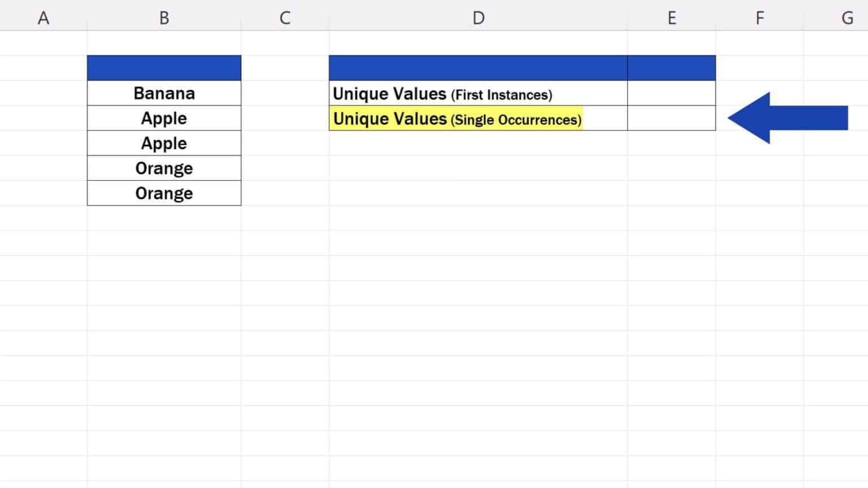
Task: Select column header G
Action: point(847,17)
